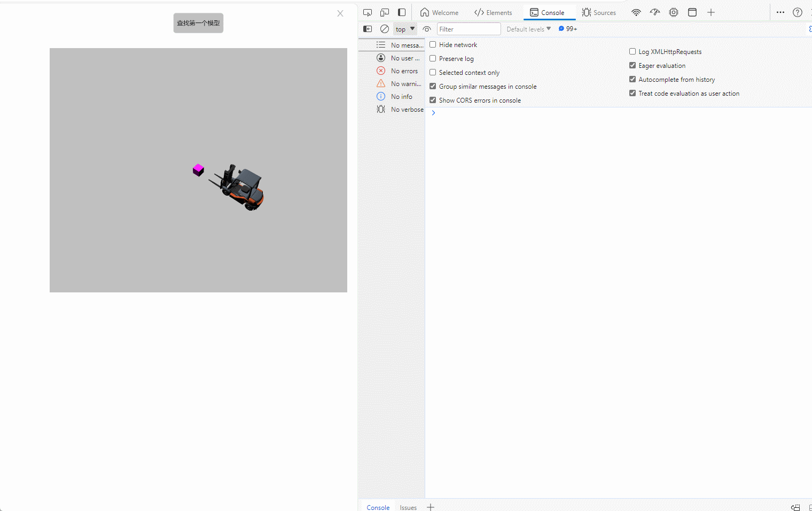Open the Network conditions wifi icon
Viewport: 812px width, 511px height.
tap(636, 12)
